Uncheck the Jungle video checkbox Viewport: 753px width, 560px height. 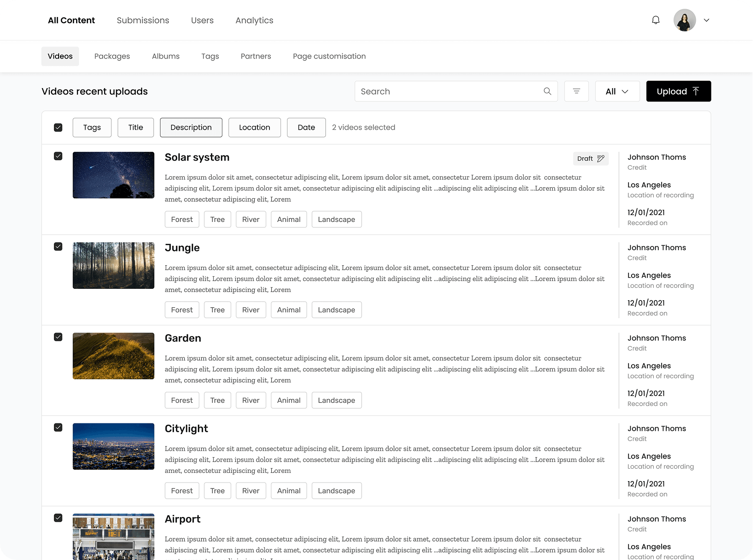pyautogui.click(x=58, y=246)
